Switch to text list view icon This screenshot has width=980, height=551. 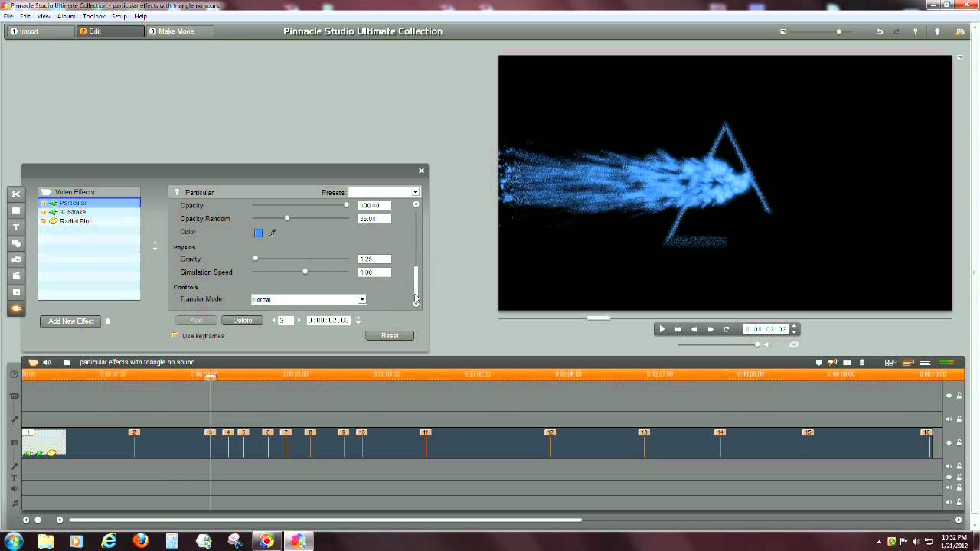tap(926, 363)
